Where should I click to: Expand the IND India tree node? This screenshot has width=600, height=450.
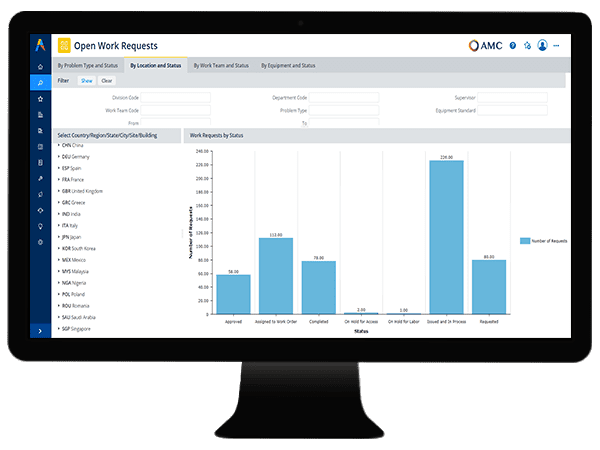coord(59,214)
